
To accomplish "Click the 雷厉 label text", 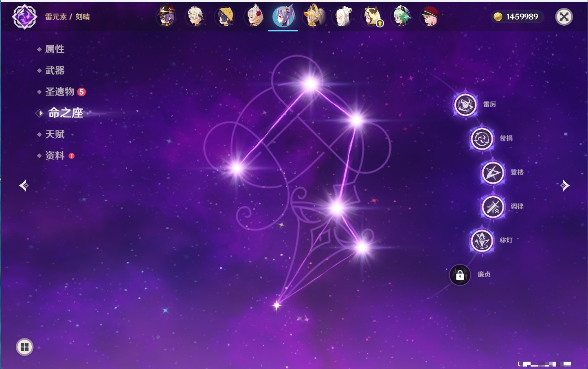I will (489, 104).
